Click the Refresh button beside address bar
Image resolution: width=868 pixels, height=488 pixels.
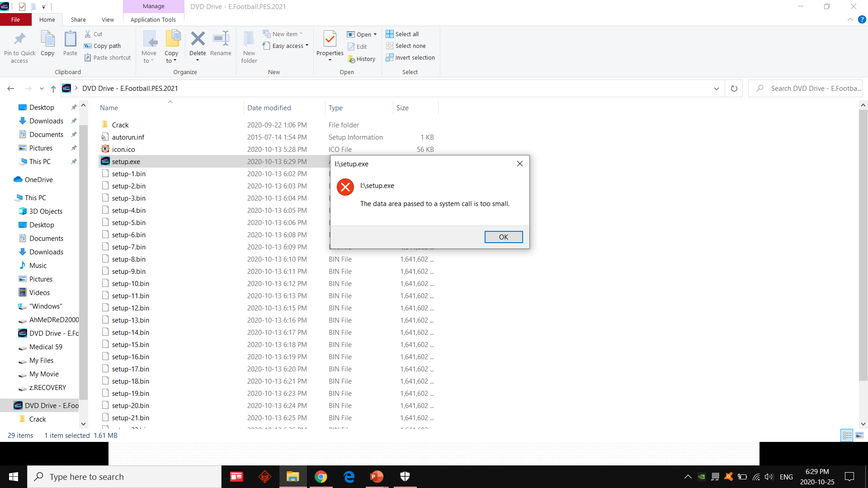734,89
